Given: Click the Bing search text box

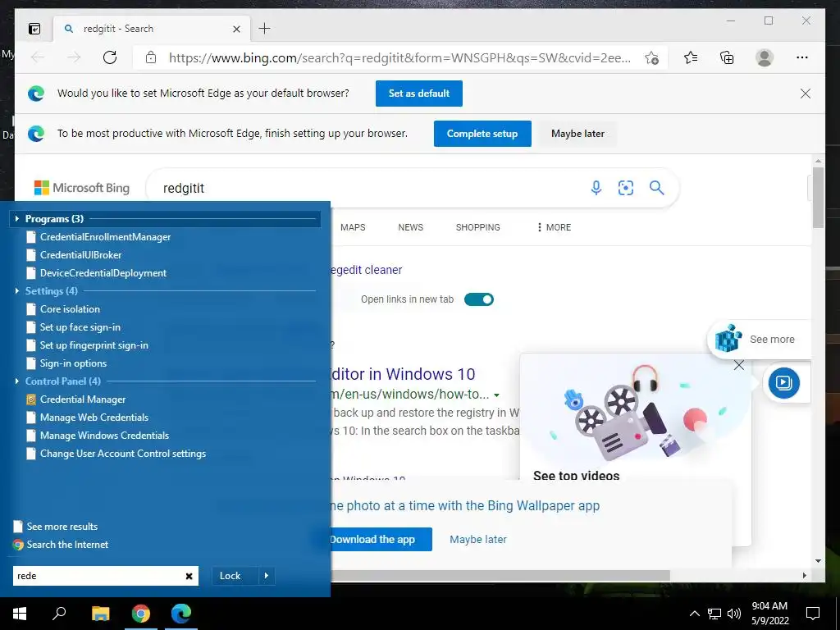Looking at the screenshot, I should click(x=370, y=188).
